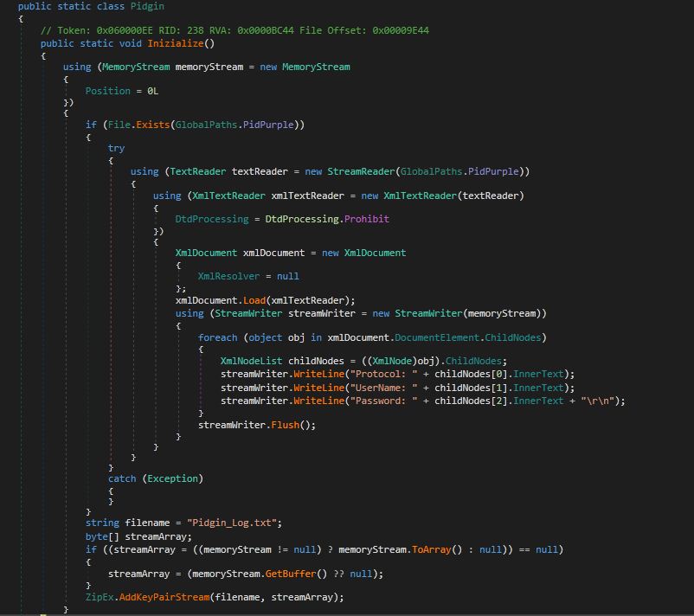Select the AddKeyPairStream method call
Screen dimensions: 694x616
pos(164,598)
